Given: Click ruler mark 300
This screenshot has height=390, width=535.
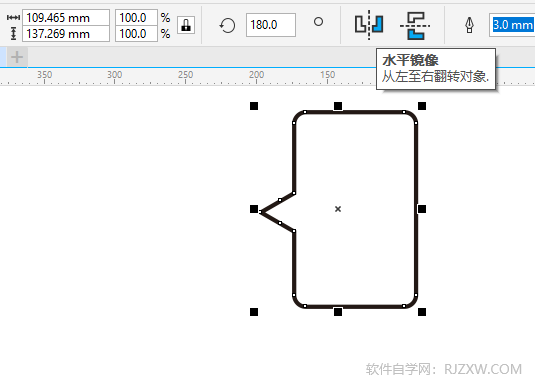Looking at the screenshot, I should (x=115, y=74).
